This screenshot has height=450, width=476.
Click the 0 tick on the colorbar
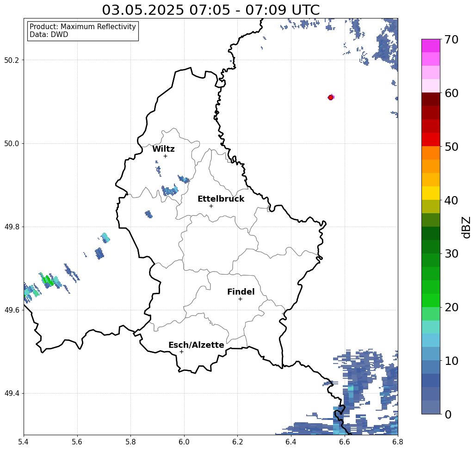[448, 414]
